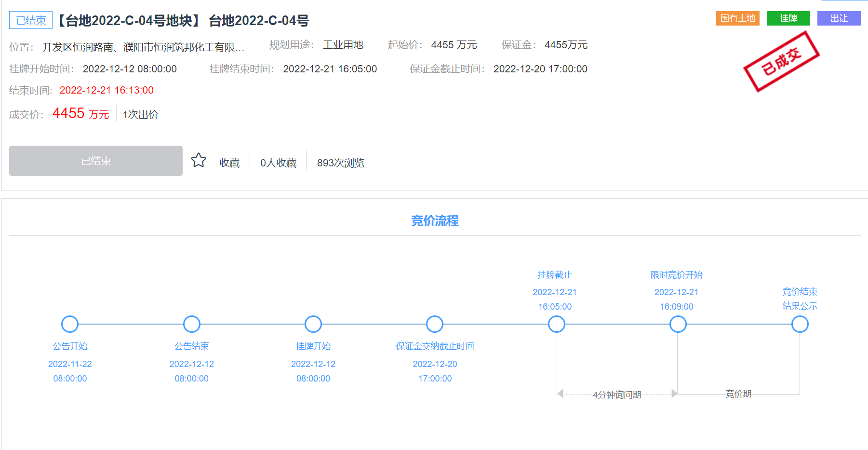Click the red 已成交 stamp

[x=781, y=62]
